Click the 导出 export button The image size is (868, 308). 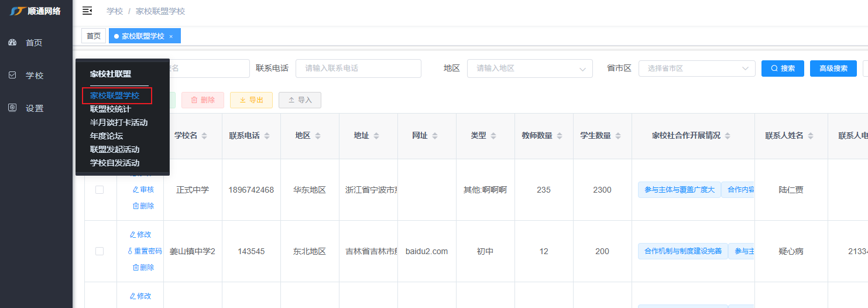point(251,100)
